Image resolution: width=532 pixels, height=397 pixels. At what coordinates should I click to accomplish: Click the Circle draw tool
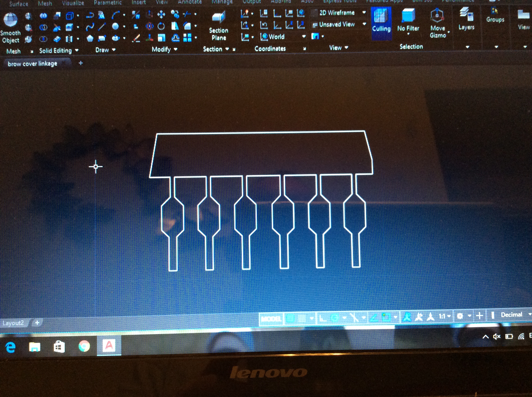tap(115, 26)
